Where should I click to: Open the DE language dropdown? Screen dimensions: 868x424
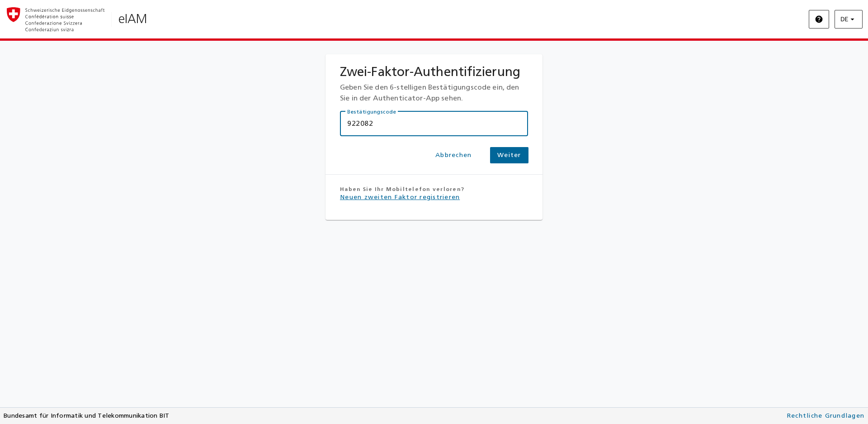[x=848, y=19]
